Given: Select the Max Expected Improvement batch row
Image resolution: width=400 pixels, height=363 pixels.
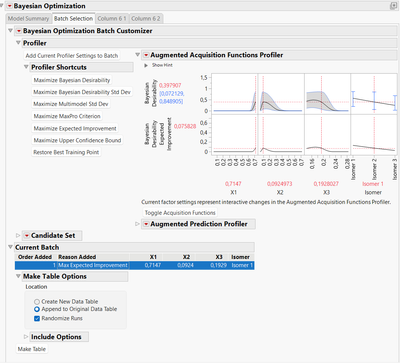Looking at the screenshot, I should coord(135,266).
